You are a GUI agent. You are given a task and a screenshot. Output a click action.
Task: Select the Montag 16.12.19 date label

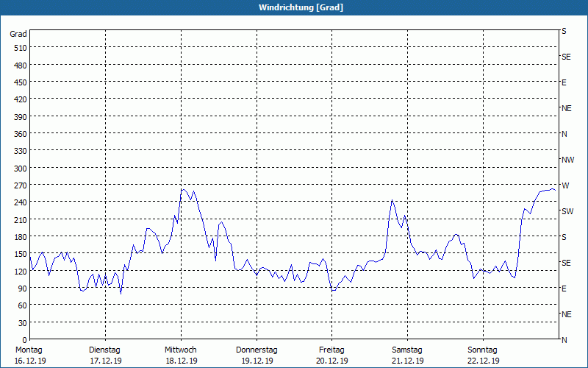pyautogui.click(x=29, y=355)
